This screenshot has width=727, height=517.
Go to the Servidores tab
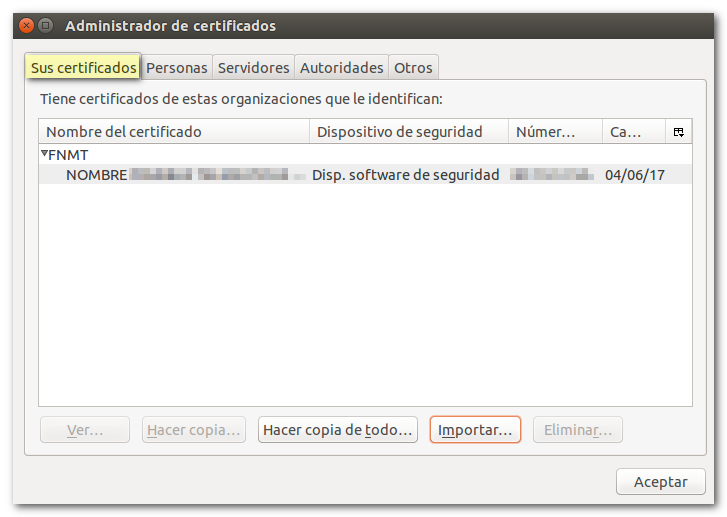click(253, 68)
